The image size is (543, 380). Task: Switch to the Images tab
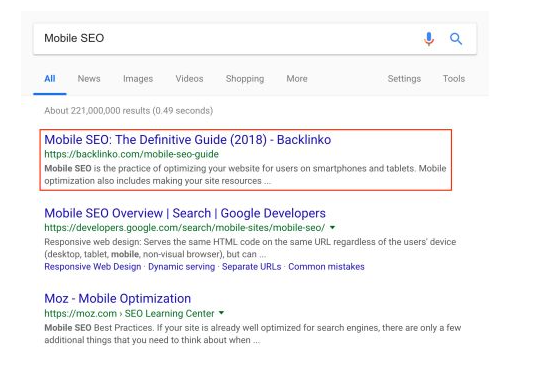138,79
